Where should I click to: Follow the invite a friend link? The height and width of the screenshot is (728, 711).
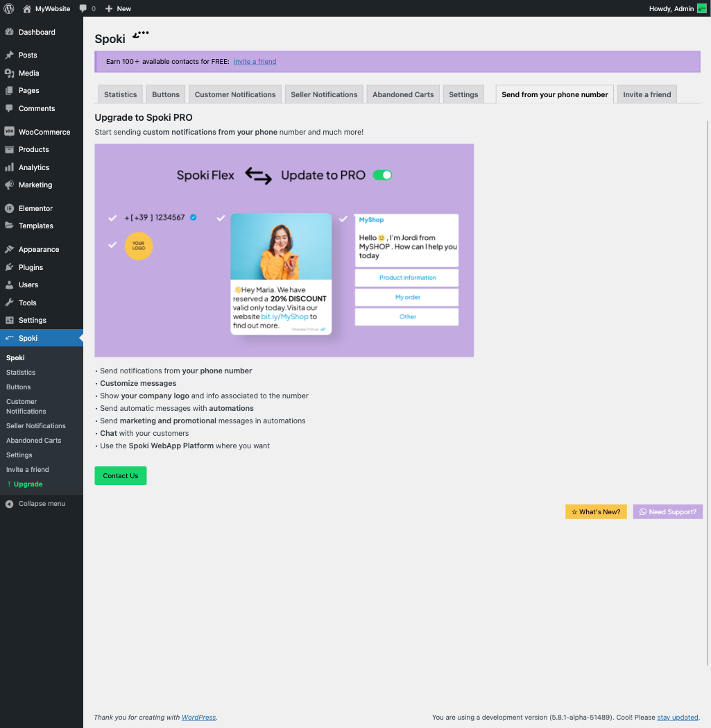pos(255,61)
